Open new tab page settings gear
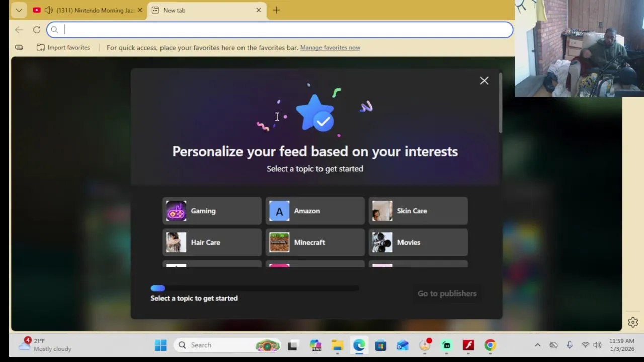 [633, 322]
